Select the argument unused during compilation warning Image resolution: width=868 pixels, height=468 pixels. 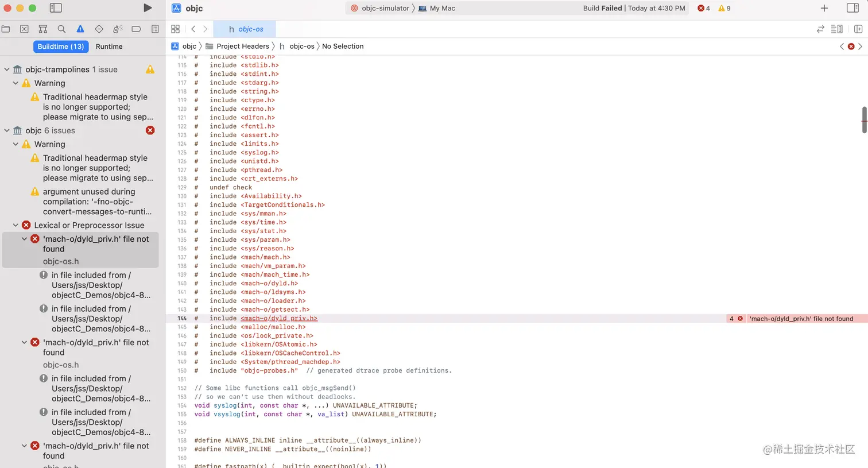point(92,202)
